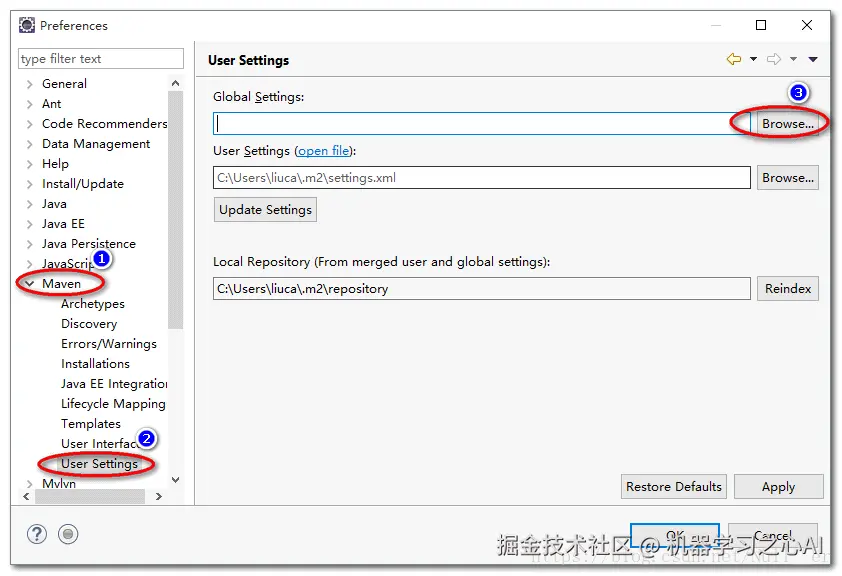Screen dimensions: 842x576
Task: Maximize the Preferences window
Action: (x=761, y=25)
